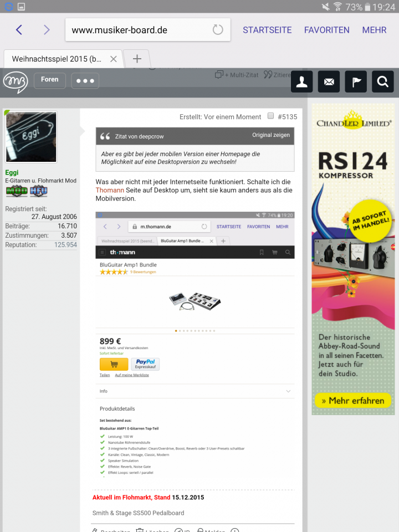The height and width of the screenshot is (532, 399).
Task: Open the MEHR browser menu
Action: (x=374, y=30)
